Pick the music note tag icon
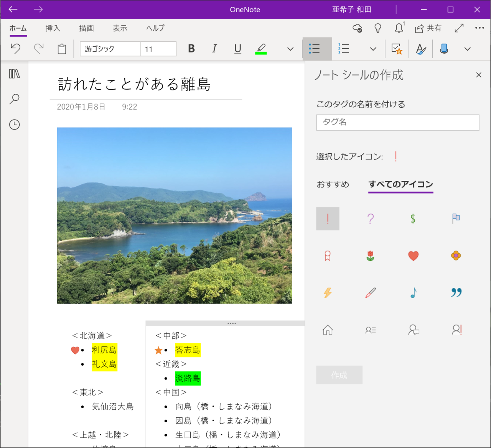This screenshot has width=491, height=448. pyautogui.click(x=413, y=293)
